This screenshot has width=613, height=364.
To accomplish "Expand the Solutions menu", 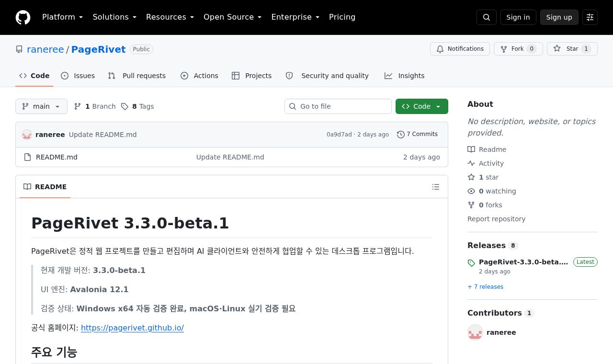I will pos(114,17).
